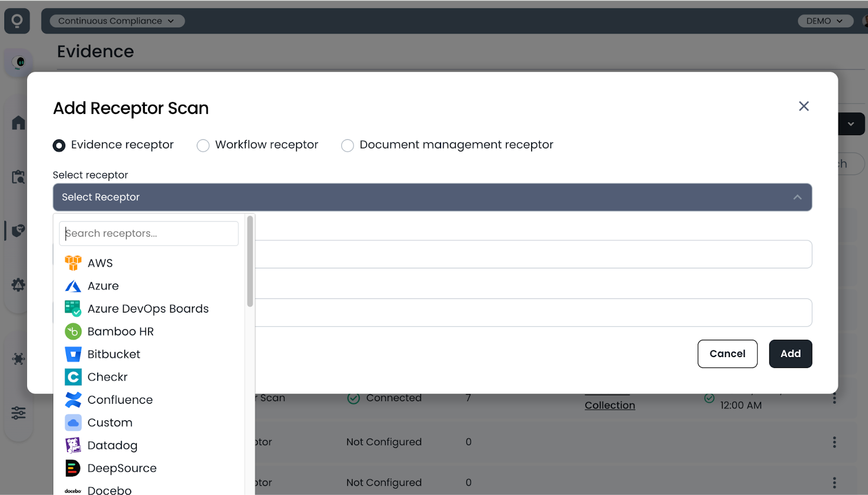The height and width of the screenshot is (495, 868).
Task: Pick the Custom cloud icon
Action: [73, 422]
